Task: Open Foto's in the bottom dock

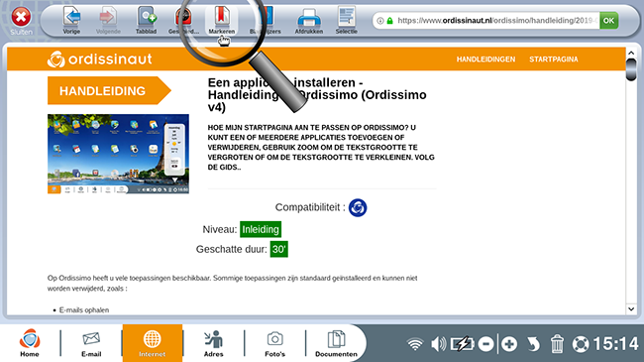Action: (274, 343)
